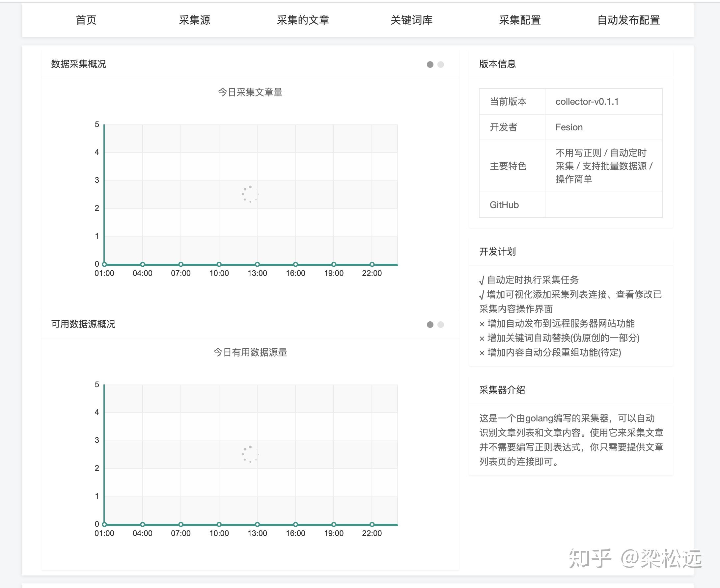
Task: Open 采集的文章 nav tab
Action: 303,20
